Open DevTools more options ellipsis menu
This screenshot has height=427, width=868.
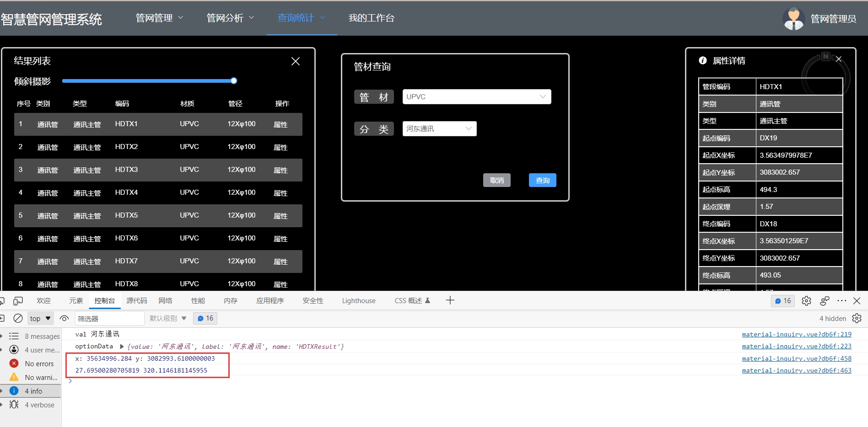pyautogui.click(x=841, y=301)
